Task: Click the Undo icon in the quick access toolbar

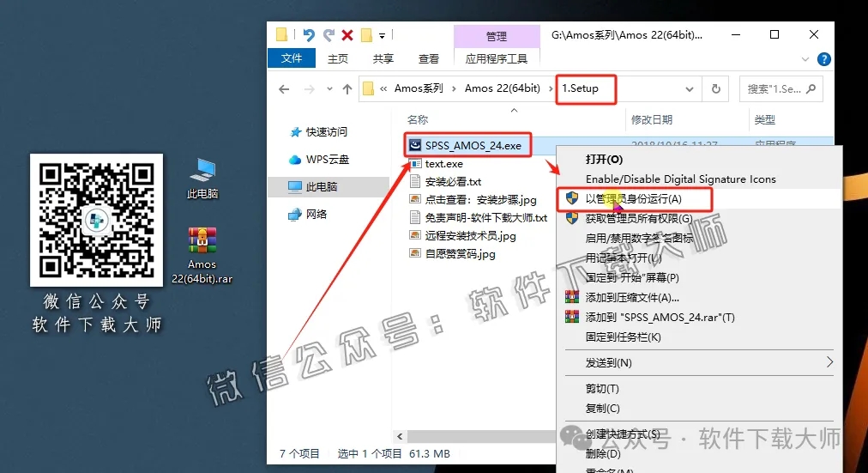Action: point(309,35)
